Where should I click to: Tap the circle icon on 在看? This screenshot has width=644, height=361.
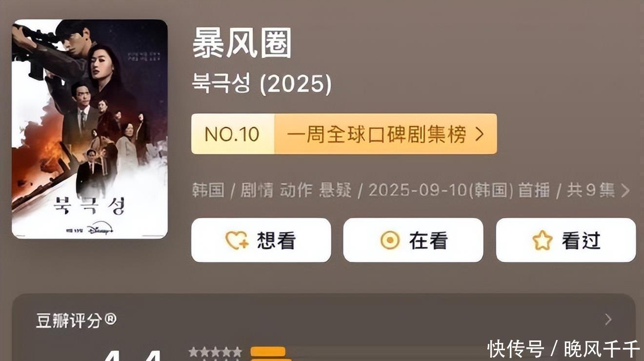point(389,240)
